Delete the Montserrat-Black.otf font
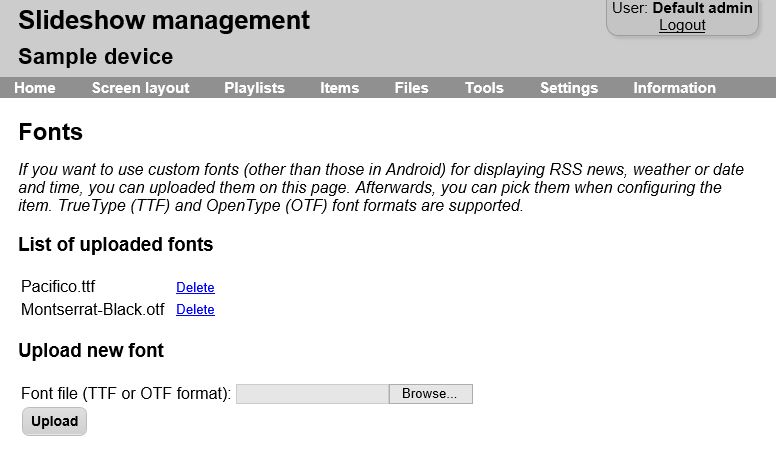This screenshot has height=457, width=776. (x=195, y=309)
